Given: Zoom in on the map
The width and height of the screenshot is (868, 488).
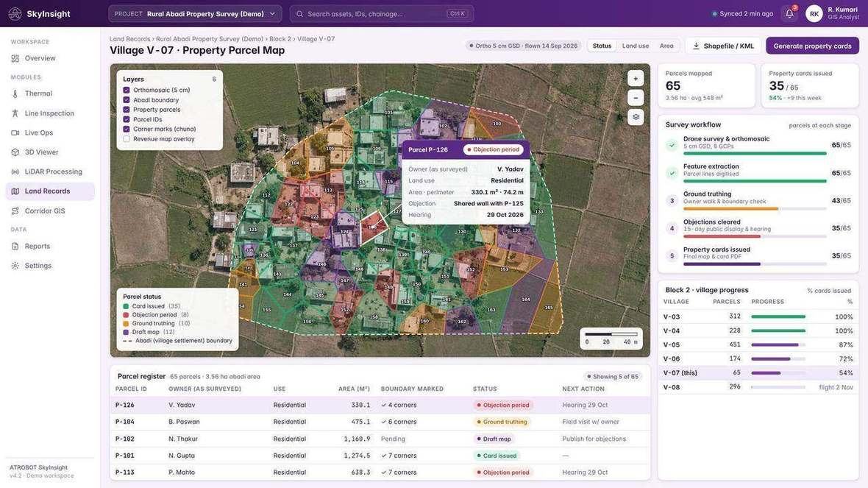Looking at the screenshot, I should [636, 79].
